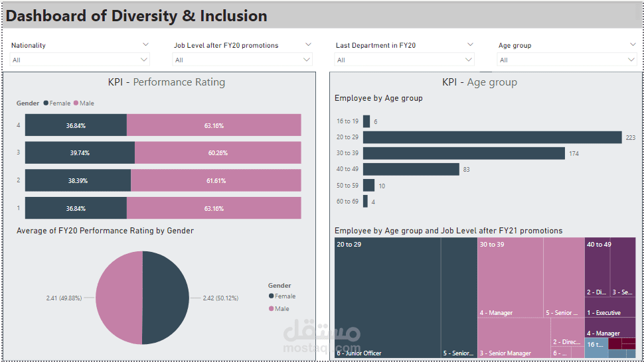Expand the Nationality slicer header chevron
This screenshot has width=644, height=362.
145,44
